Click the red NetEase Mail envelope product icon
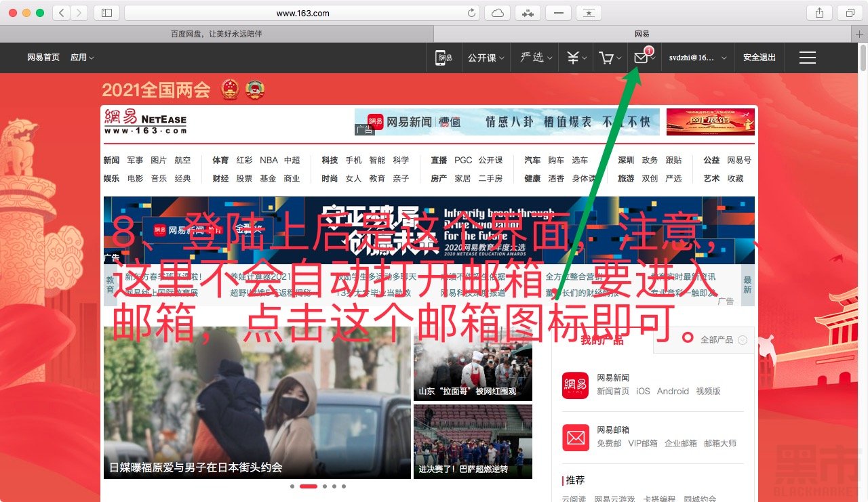Screen dimensions: 868x502 point(576,437)
